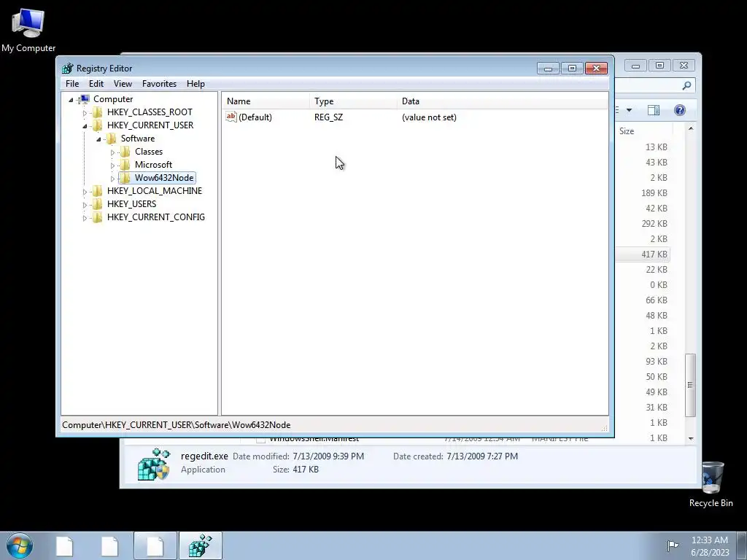This screenshot has width=747, height=560.
Task: Click the taskbar clock showing 12:33 AM
Action: pyautogui.click(x=709, y=545)
